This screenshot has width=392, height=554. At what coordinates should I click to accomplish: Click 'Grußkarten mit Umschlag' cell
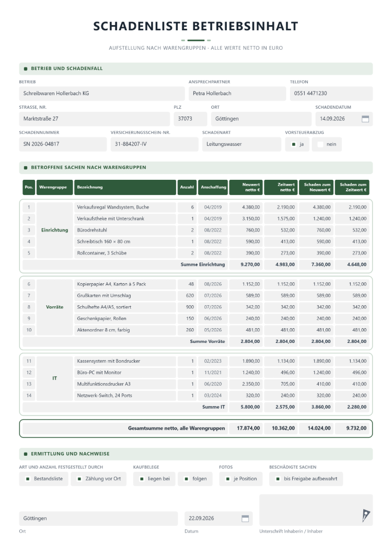pyautogui.click(x=125, y=296)
